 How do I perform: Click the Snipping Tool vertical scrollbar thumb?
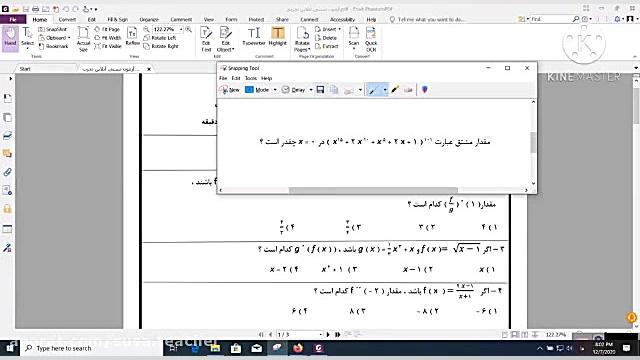(x=533, y=142)
